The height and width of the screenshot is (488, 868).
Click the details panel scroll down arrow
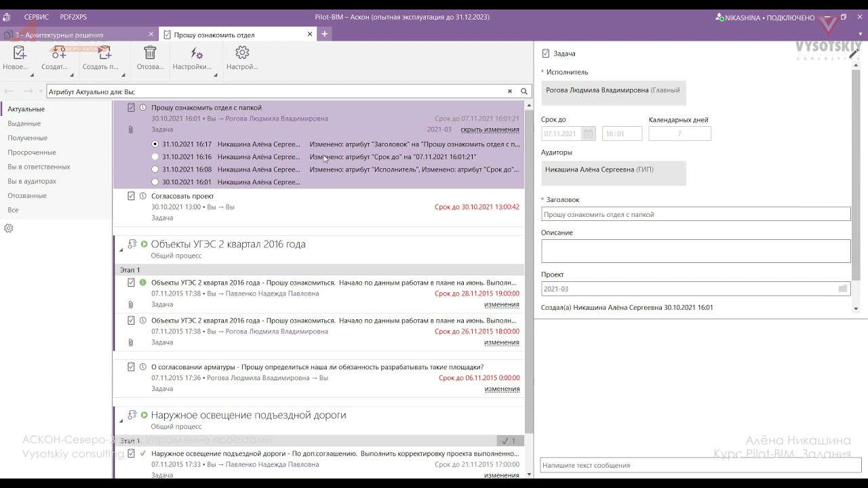click(x=856, y=308)
